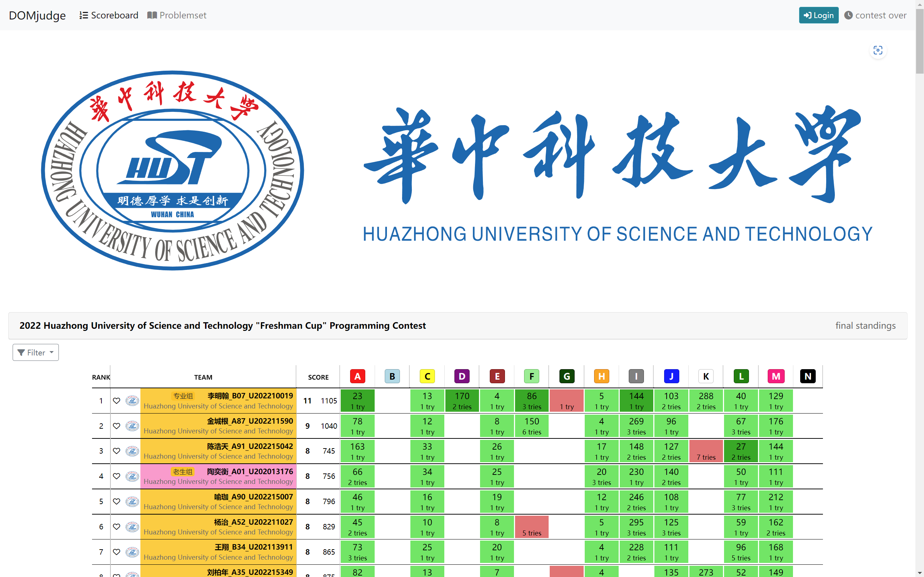Expand the Filter dropdown

click(x=35, y=352)
